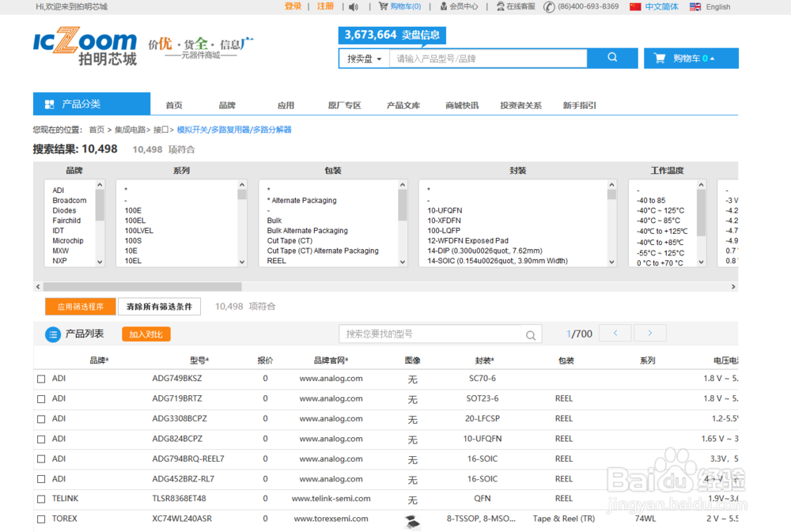Check the ADG452BRZ-RL7 row checkbox
This screenshot has height=532, width=791.
41,479
